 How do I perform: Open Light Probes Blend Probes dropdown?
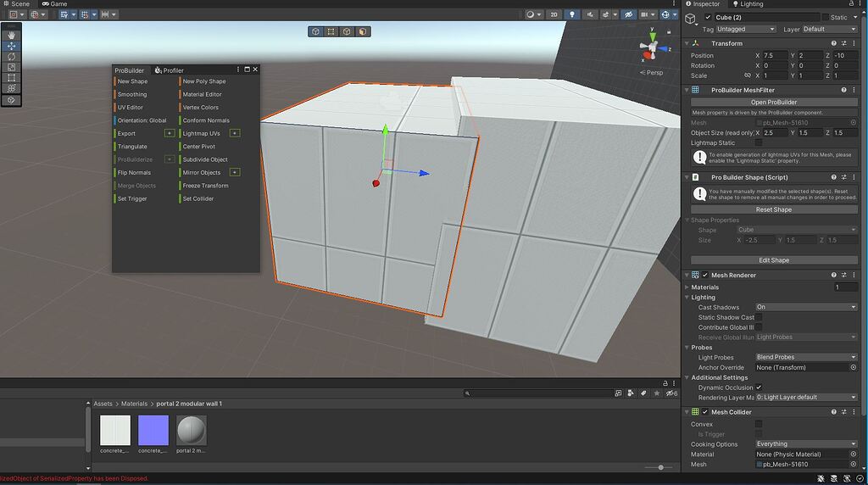point(807,358)
